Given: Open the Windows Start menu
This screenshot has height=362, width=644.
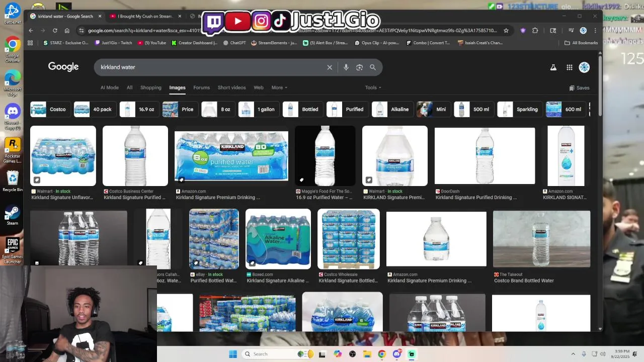Looking at the screenshot, I should 233,354.
